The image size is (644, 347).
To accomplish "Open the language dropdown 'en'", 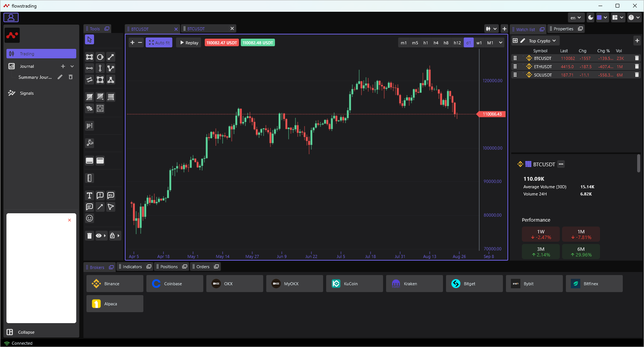I will 575,17.
